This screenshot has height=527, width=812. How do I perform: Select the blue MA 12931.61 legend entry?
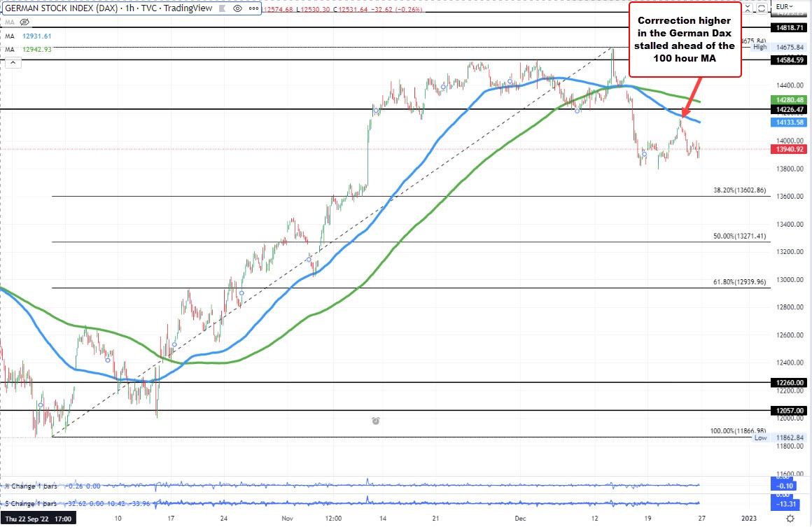point(31,35)
